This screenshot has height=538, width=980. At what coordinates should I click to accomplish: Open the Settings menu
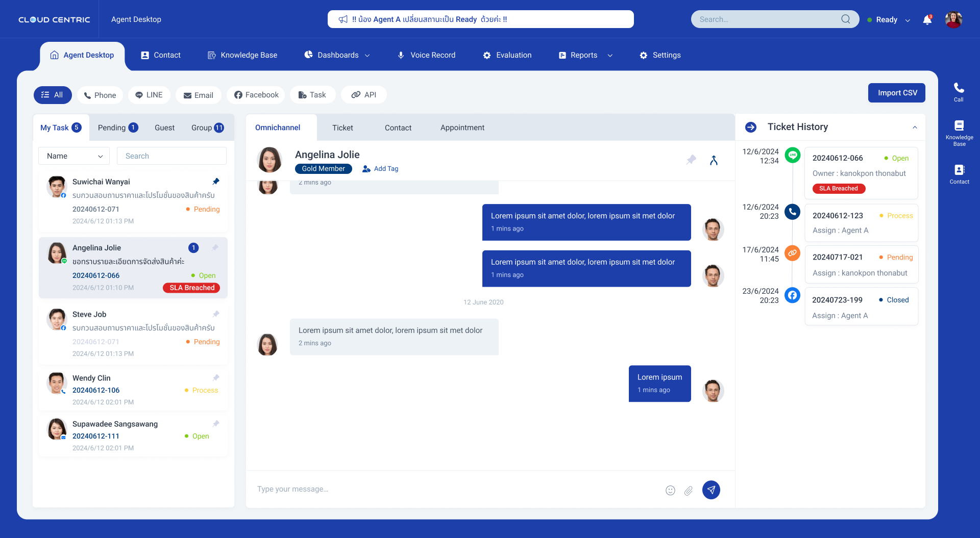pos(660,55)
